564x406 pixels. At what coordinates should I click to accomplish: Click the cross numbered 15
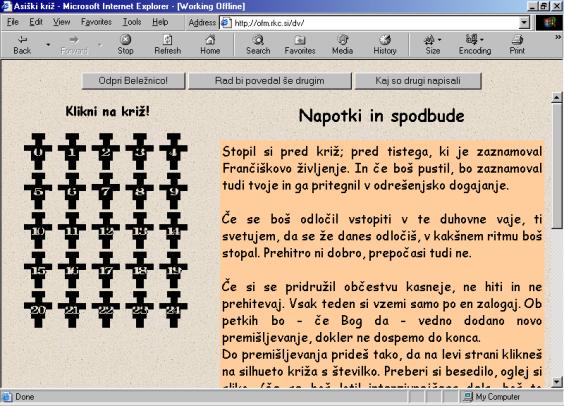(38, 270)
